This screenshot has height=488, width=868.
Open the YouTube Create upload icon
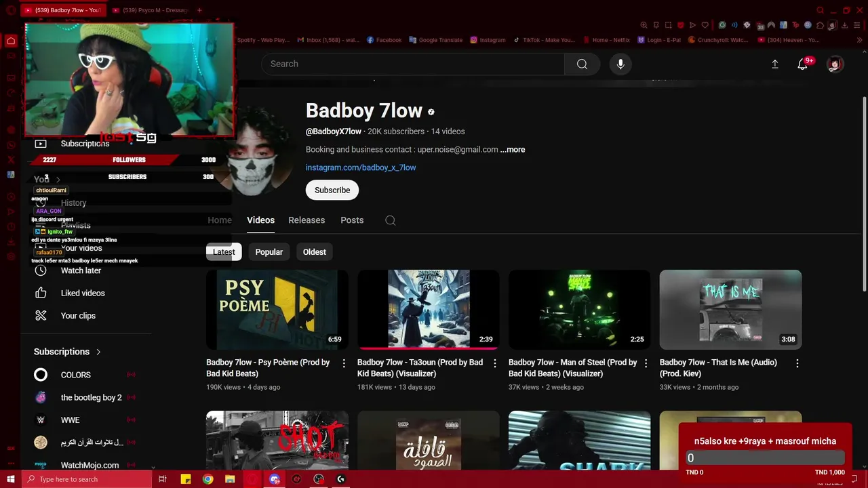(774, 64)
